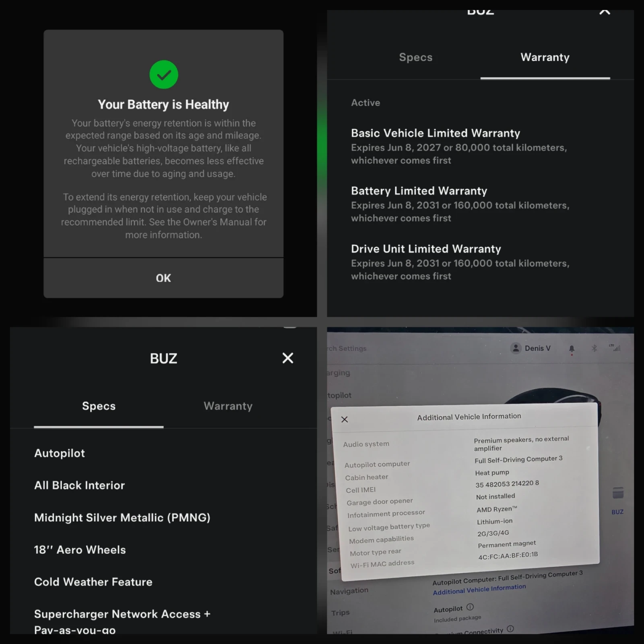The width and height of the screenshot is (644, 644).
Task: Tap info icon next to Connectivity
Action: [510, 628]
